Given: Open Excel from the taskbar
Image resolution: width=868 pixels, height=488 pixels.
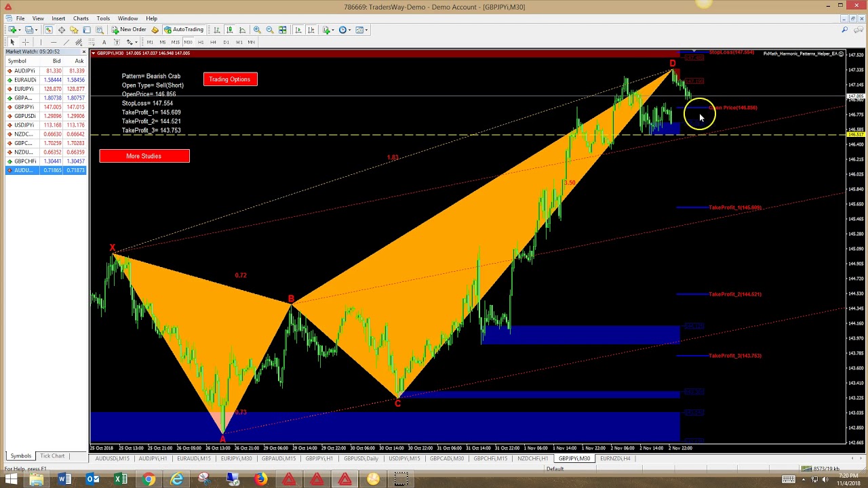Looking at the screenshot, I should click(x=120, y=480).
